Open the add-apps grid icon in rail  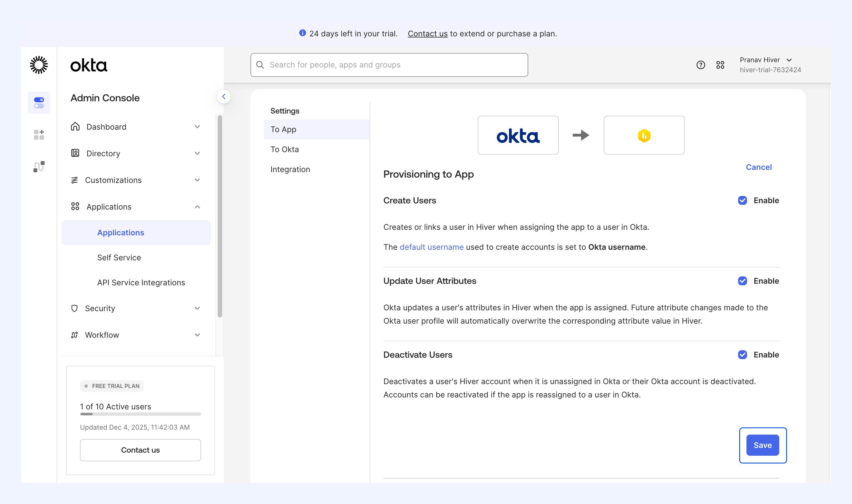[x=39, y=135]
